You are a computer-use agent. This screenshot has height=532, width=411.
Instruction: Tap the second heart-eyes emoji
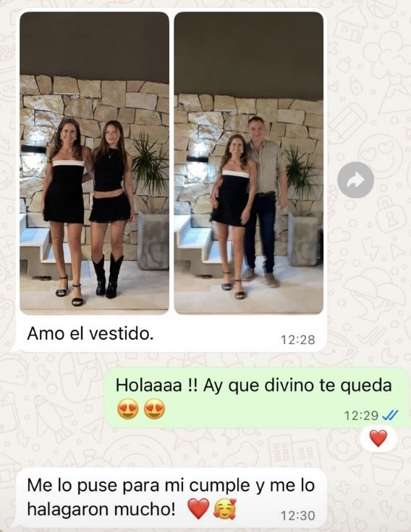click(155, 409)
